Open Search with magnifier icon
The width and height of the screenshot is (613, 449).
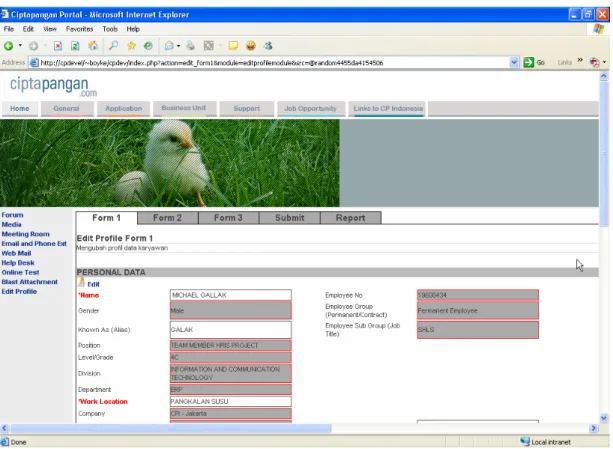pyautogui.click(x=113, y=46)
